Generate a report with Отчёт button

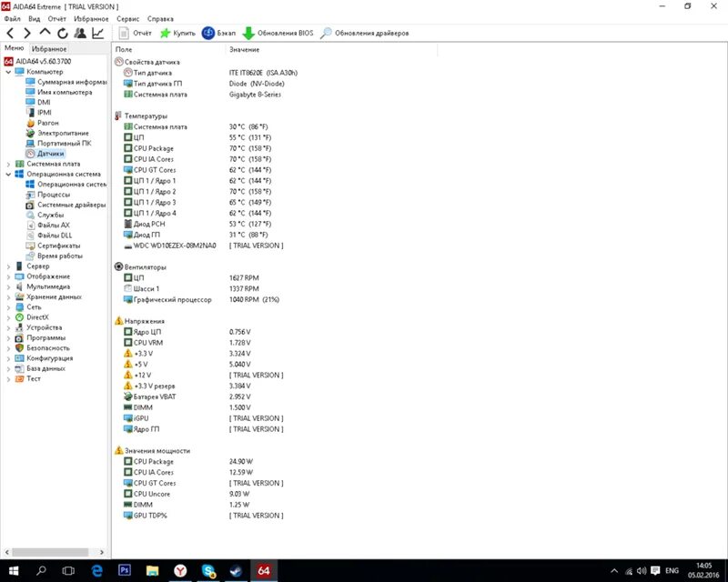[x=135, y=33]
